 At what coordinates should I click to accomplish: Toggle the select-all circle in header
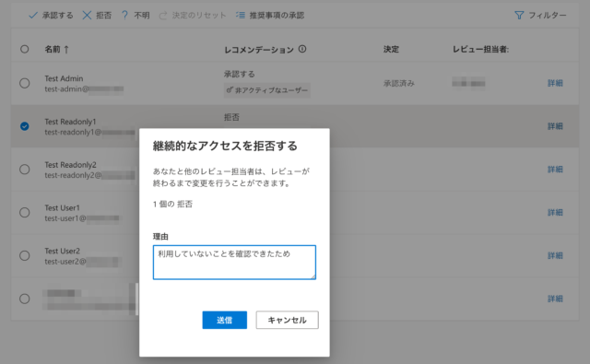pos(25,49)
